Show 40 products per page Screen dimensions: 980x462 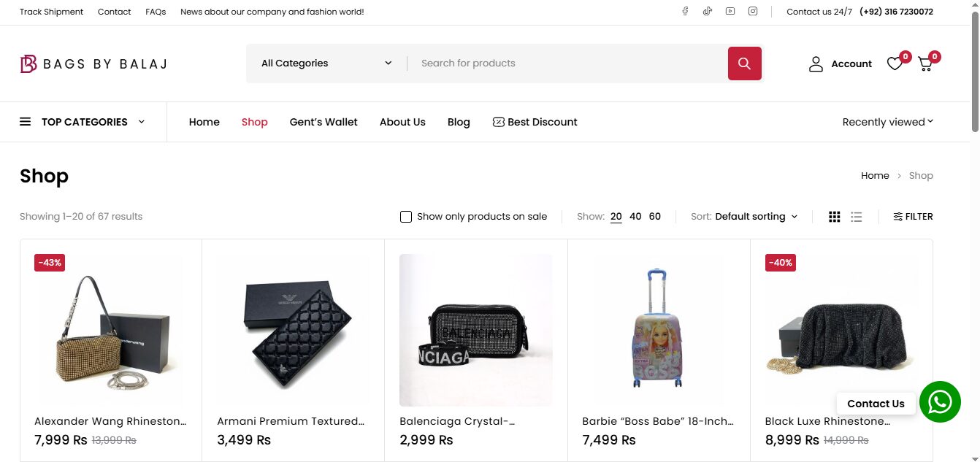(635, 217)
